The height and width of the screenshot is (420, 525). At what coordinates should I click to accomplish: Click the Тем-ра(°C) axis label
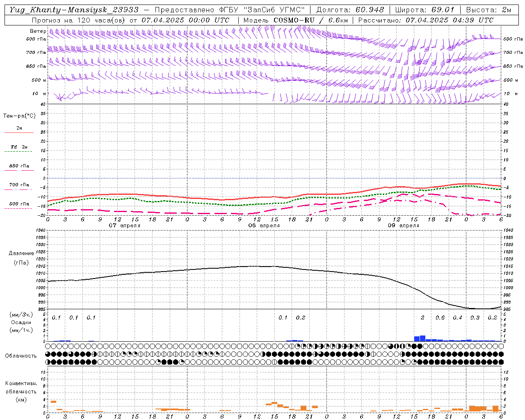pos(19,116)
